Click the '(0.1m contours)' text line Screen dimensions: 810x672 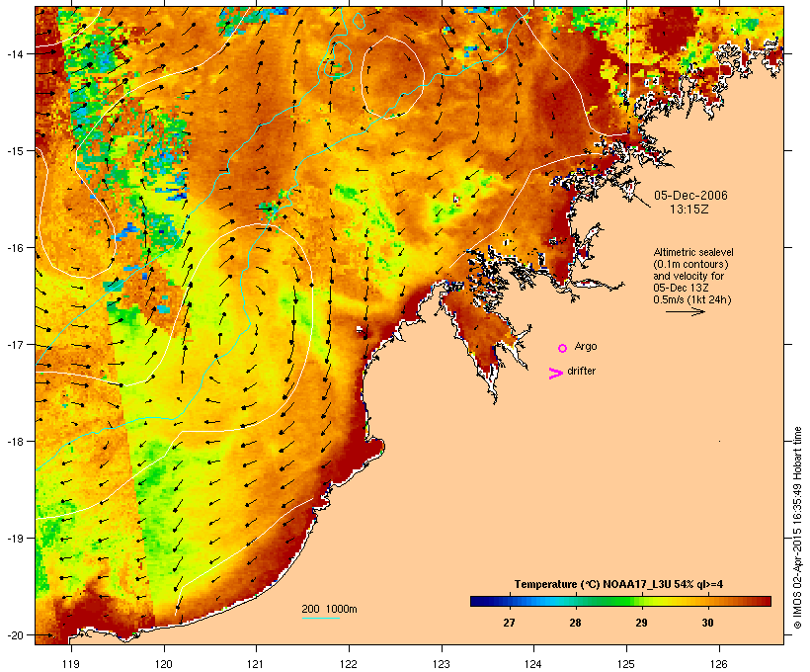point(690,264)
